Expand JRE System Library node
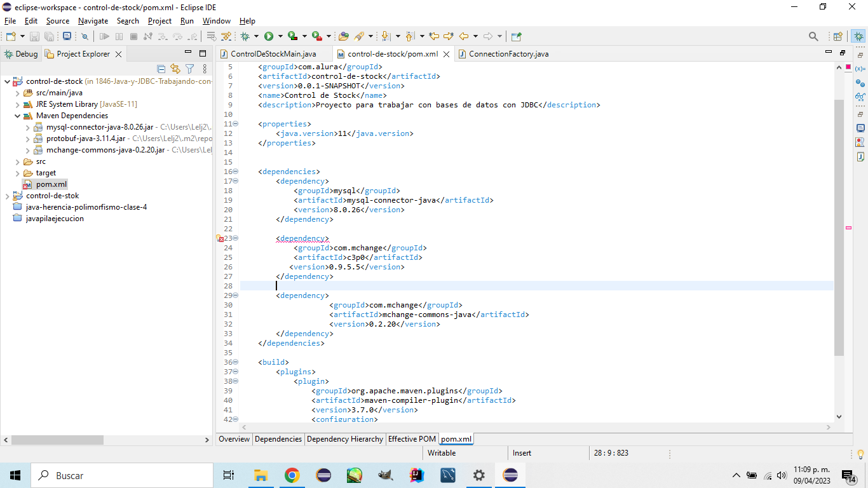This screenshot has width=868, height=488. click(18, 104)
